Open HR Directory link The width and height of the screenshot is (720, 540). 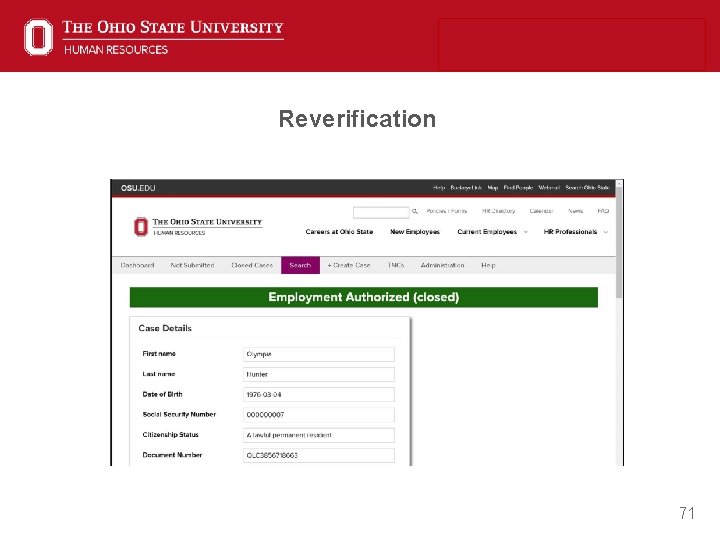(x=498, y=211)
